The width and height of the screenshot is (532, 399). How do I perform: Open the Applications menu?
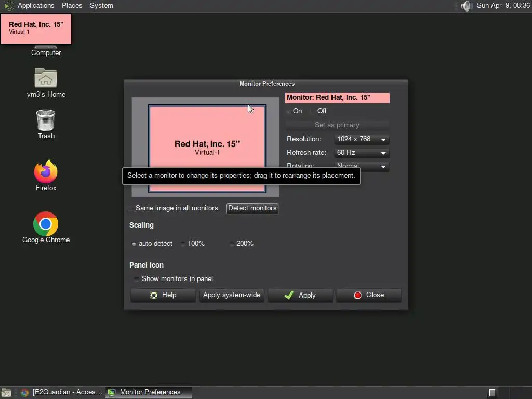coord(36,5)
